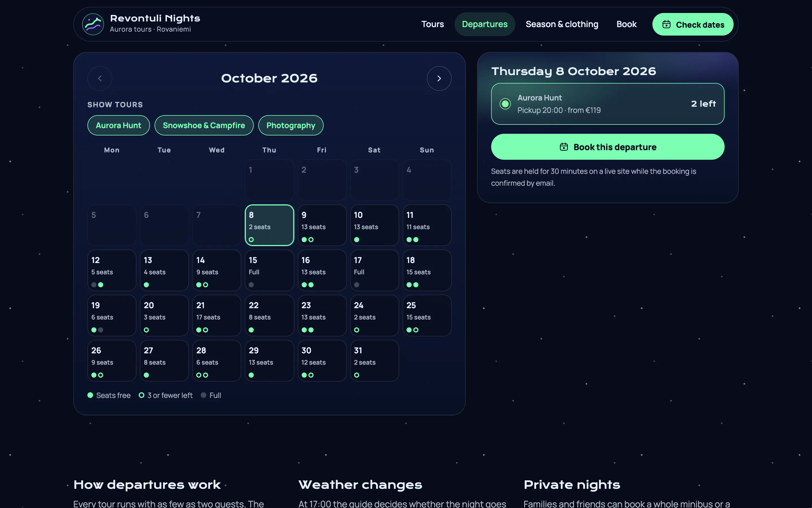The height and width of the screenshot is (508, 812).
Task: Select October 23 calendar day
Action: pyautogui.click(x=322, y=316)
